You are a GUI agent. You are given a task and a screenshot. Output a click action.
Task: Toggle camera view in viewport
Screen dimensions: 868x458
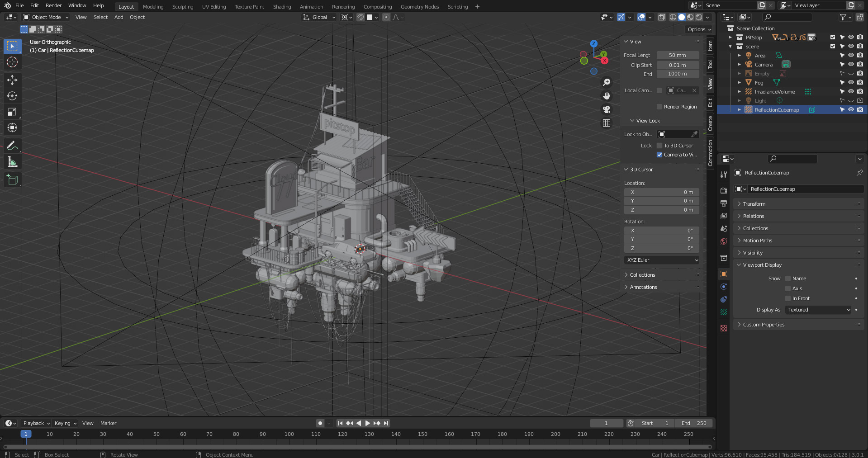click(x=607, y=109)
